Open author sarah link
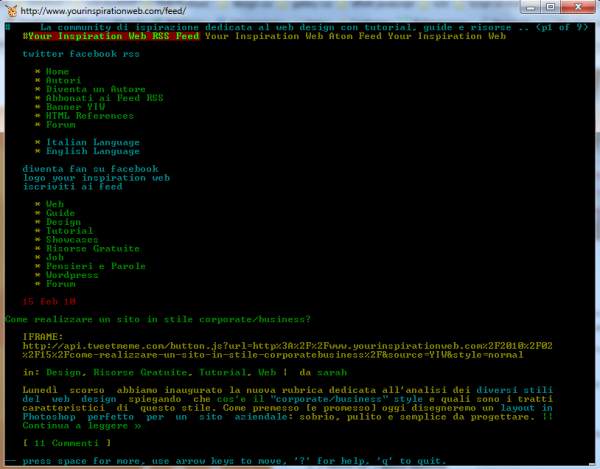 pyautogui.click(x=332, y=372)
